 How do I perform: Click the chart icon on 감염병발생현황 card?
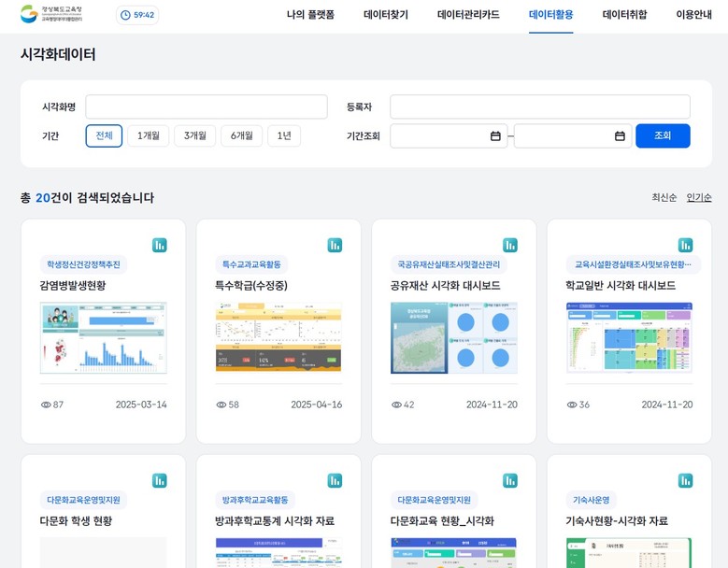point(159,245)
